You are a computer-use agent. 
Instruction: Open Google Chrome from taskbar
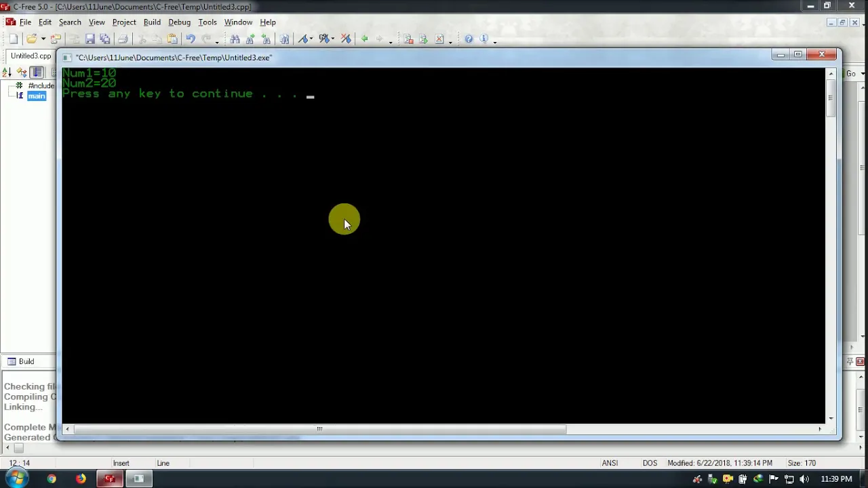(x=52, y=479)
